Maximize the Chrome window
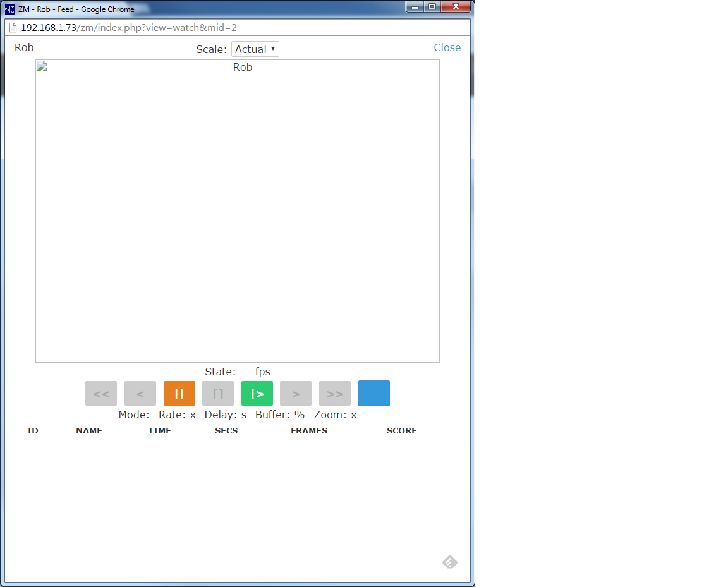Viewport: 728px width, 587px height. 432,6
